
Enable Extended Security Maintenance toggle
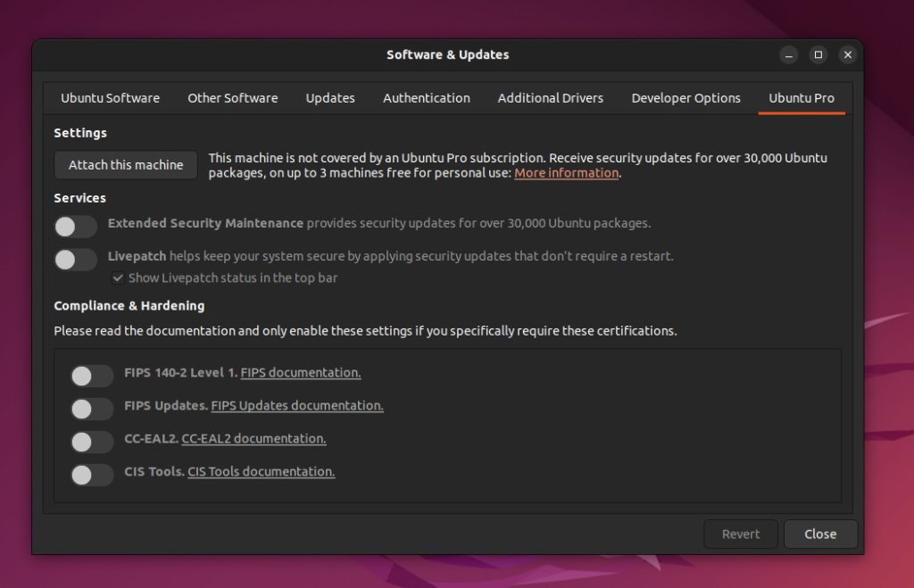[x=76, y=227]
